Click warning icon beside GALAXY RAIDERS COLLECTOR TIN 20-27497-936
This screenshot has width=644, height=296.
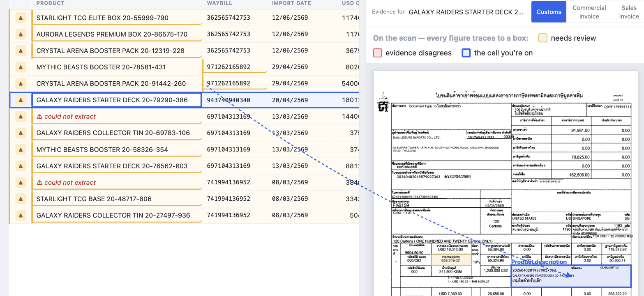[x=21, y=215]
